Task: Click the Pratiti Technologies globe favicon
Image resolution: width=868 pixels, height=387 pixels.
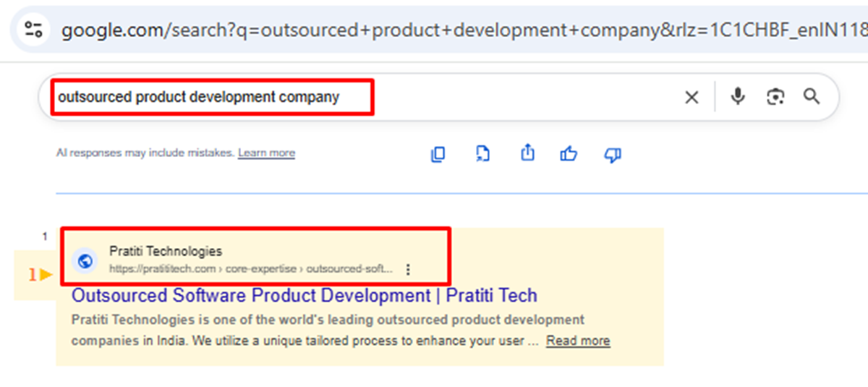Action: 85,261
